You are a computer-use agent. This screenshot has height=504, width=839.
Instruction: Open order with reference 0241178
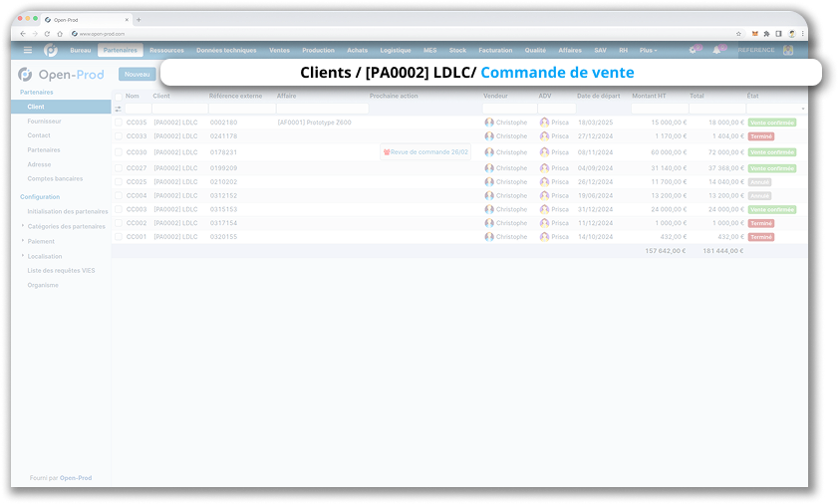[x=223, y=136]
